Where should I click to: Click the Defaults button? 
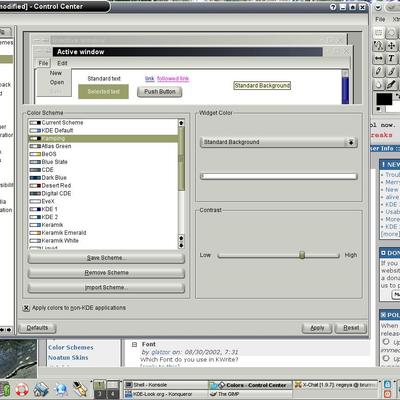coord(37,328)
